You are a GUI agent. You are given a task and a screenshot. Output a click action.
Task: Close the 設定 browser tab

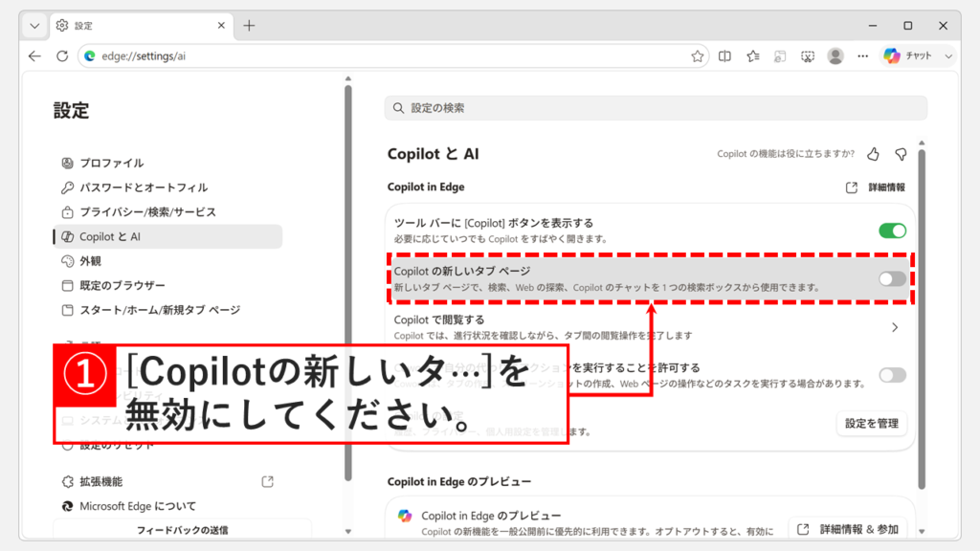pyautogui.click(x=221, y=26)
